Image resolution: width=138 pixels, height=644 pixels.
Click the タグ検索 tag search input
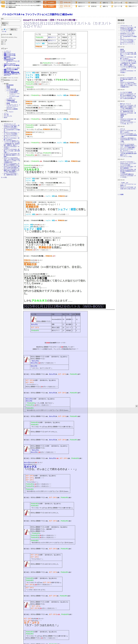point(11,27)
